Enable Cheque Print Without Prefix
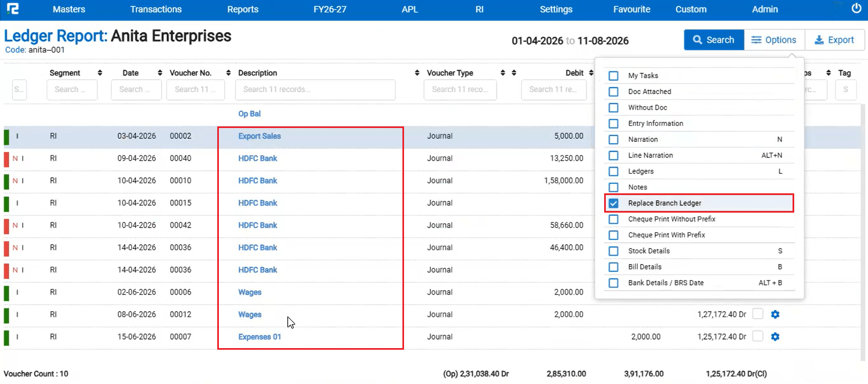 (x=614, y=219)
